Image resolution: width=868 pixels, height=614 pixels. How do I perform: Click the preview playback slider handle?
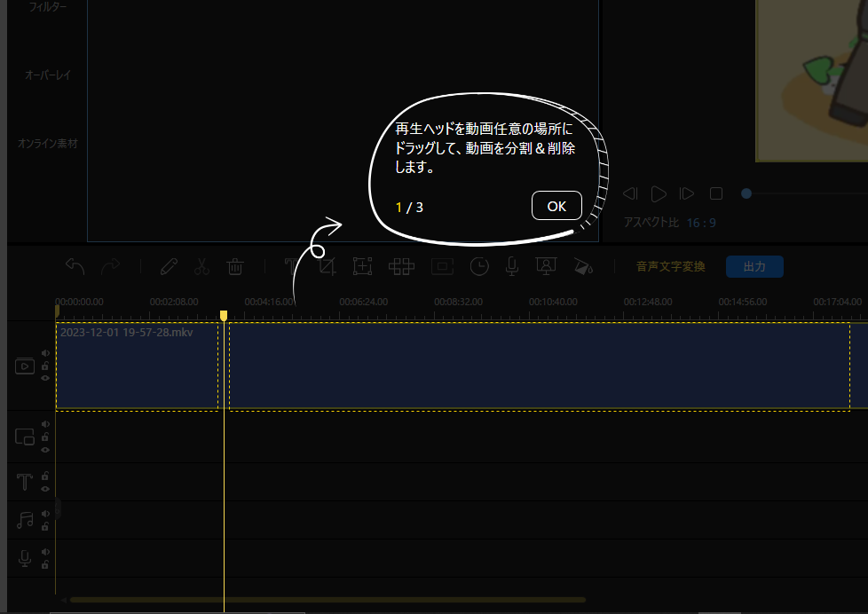point(746,193)
